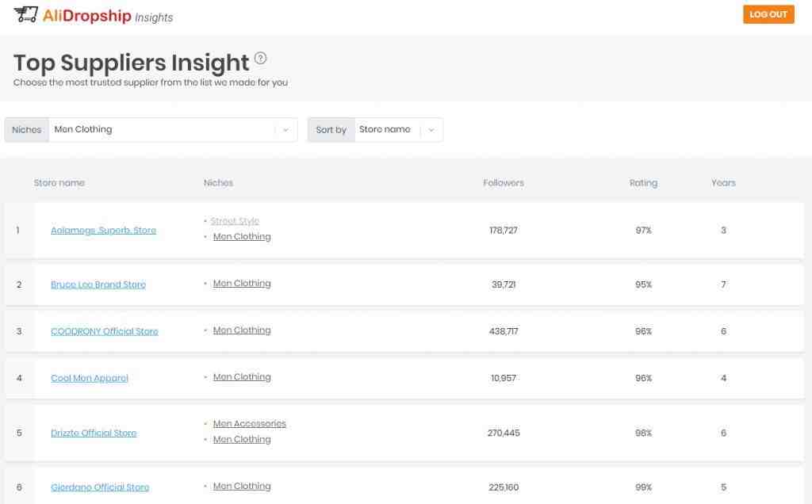Click follower count 438,717

(x=504, y=331)
